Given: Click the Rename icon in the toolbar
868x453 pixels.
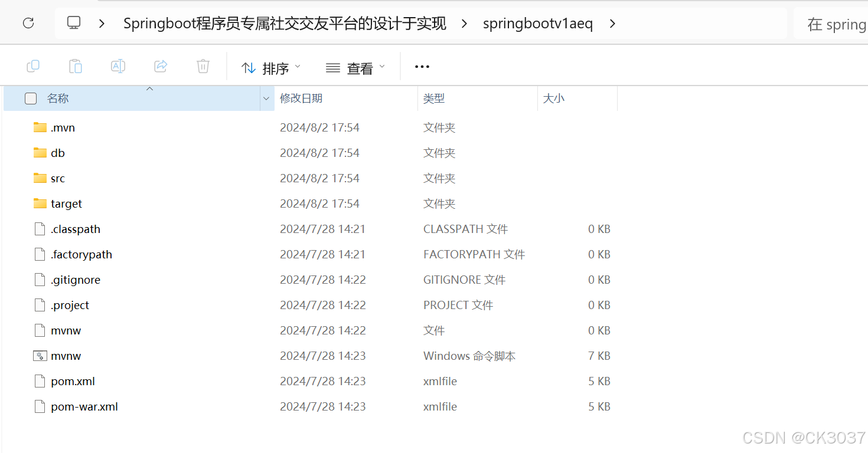Looking at the screenshot, I should (118, 66).
